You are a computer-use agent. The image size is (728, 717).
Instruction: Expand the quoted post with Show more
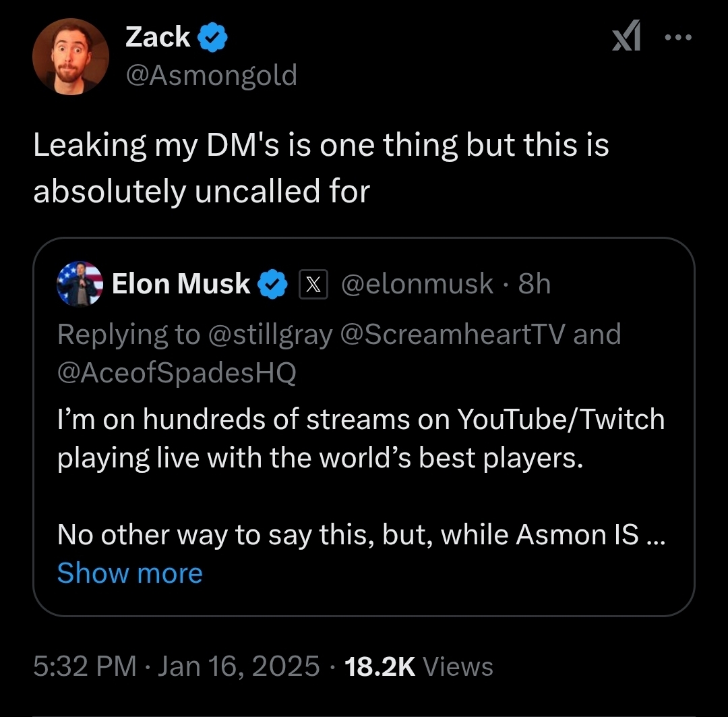[129, 573]
